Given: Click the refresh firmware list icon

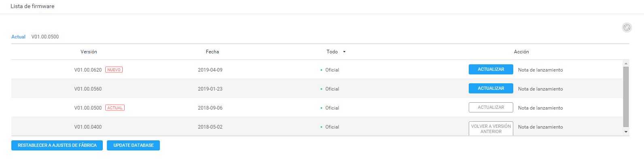Looking at the screenshot, I should coord(627,27).
